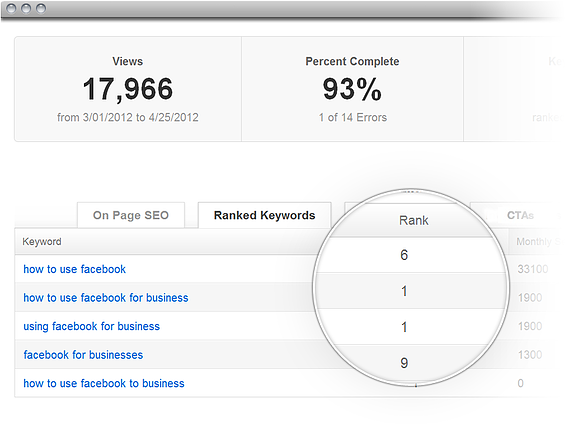Switch to Ranked Keywords tab
This screenshot has height=424, width=565.
[x=264, y=215]
